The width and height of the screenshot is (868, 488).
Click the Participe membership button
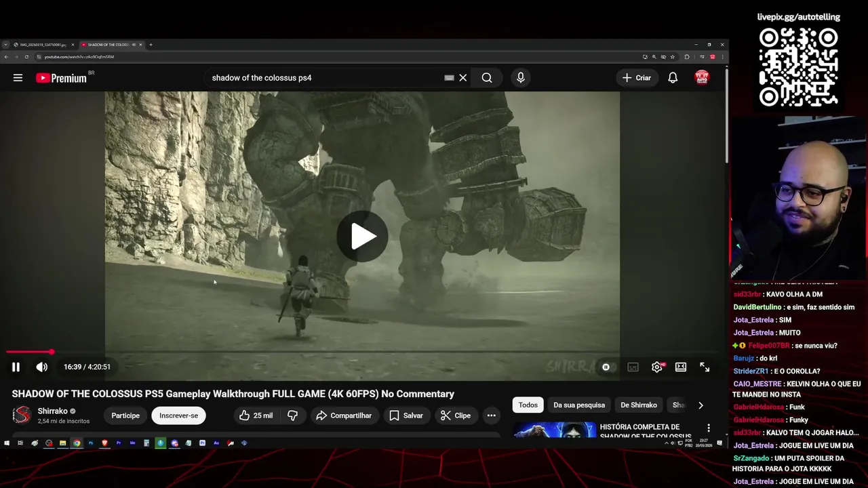(125, 415)
